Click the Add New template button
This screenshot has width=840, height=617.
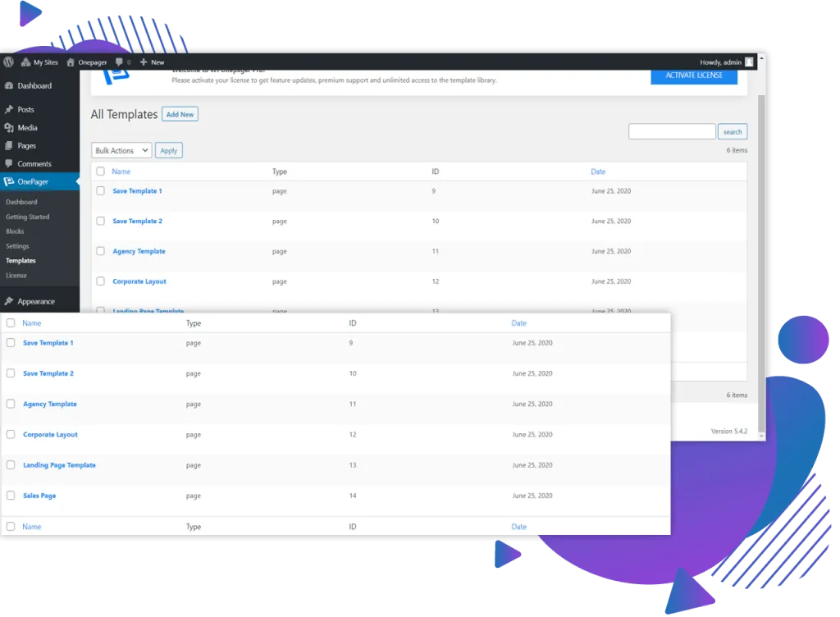click(180, 114)
